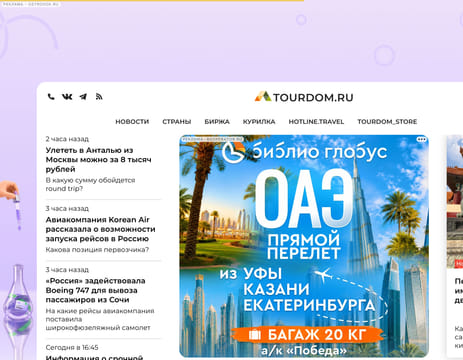The image size is (463, 360).
Task: Click the Библио Глобус ОАЭ banner ad
Action: pos(304,246)
